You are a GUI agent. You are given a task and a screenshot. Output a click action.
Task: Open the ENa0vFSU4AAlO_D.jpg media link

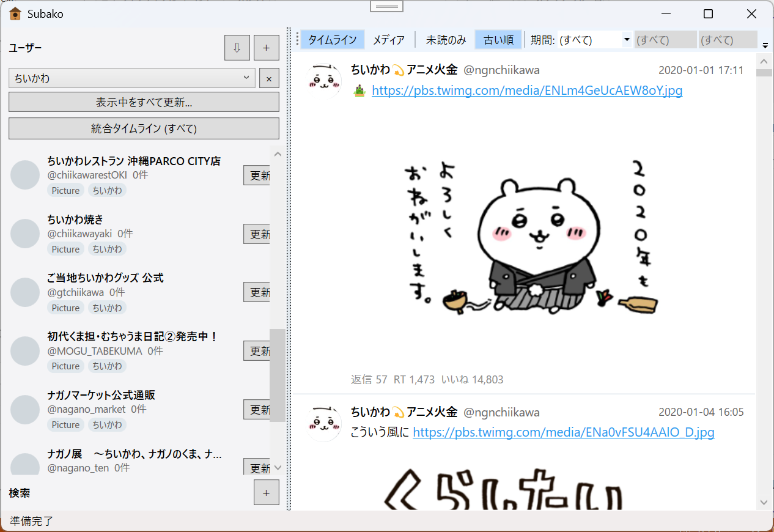564,432
